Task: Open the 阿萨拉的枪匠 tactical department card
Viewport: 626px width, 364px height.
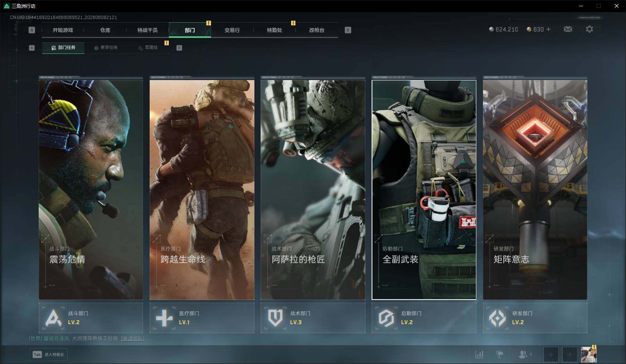Action: 313,189
